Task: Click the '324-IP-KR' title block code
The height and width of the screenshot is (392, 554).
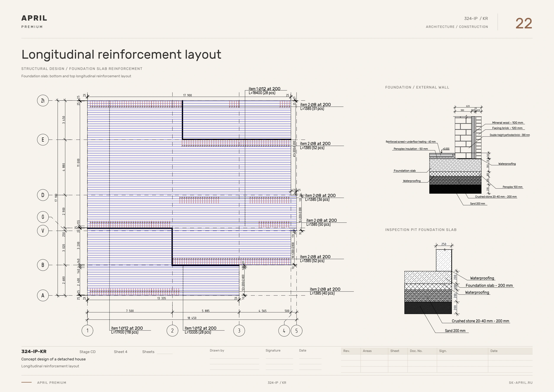Action: point(34,352)
